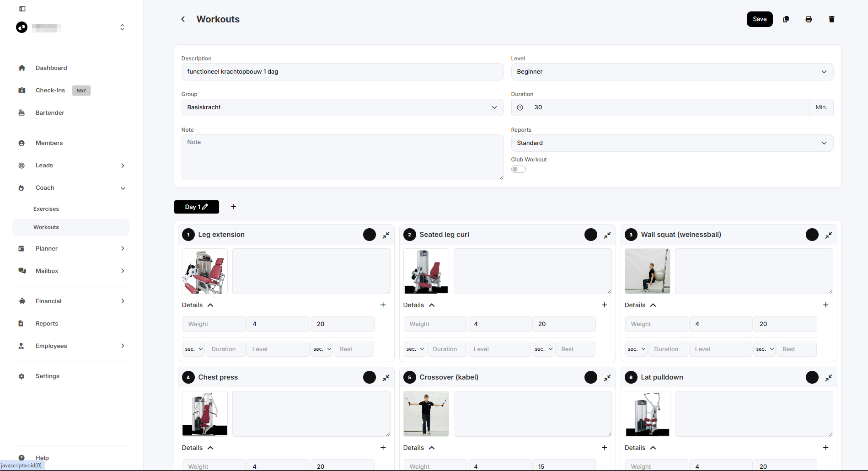Viewport: 868px width, 471px height.
Task: Toggle the Club Workout switch
Action: pyautogui.click(x=519, y=169)
